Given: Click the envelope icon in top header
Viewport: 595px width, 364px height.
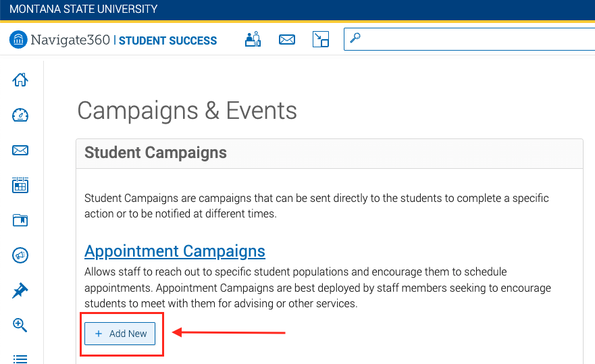Looking at the screenshot, I should click(x=287, y=39).
